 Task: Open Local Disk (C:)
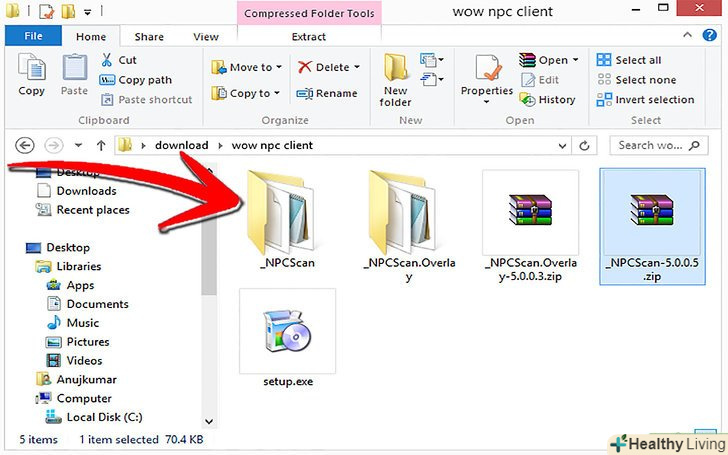point(94,417)
